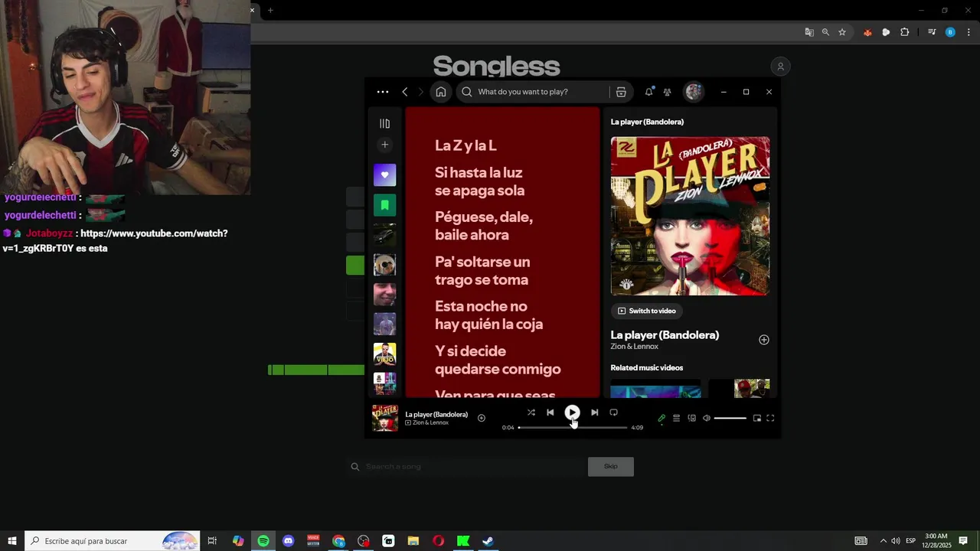This screenshot has width=980, height=551.
Task: Bookmark this page with star icon
Action: pos(842,32)
